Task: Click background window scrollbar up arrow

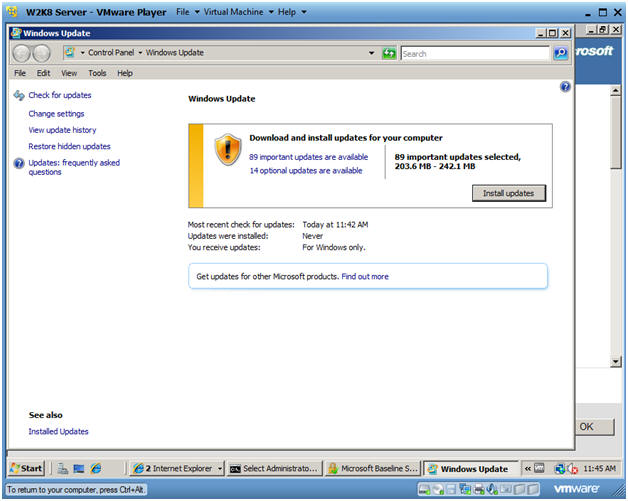Action: point(616,91)
